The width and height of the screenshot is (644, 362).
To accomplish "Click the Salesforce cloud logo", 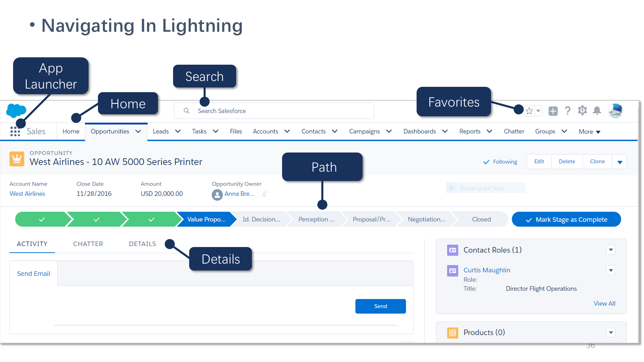I will coord(16,110).
